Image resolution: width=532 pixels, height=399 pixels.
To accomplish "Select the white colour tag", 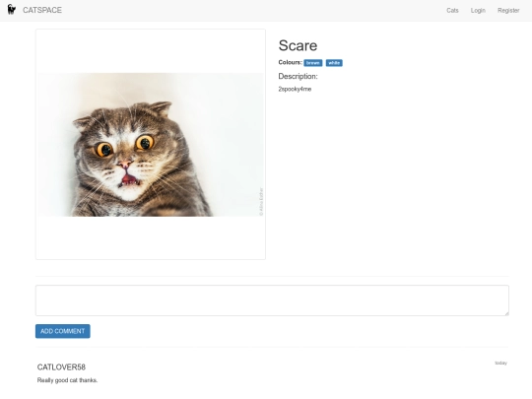I will [x=334, y=63].
